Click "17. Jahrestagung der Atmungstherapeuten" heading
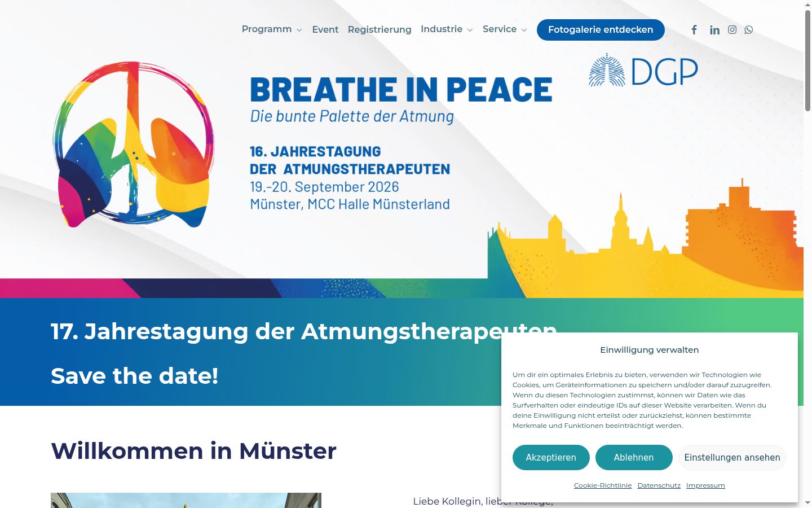 [303, 331]
